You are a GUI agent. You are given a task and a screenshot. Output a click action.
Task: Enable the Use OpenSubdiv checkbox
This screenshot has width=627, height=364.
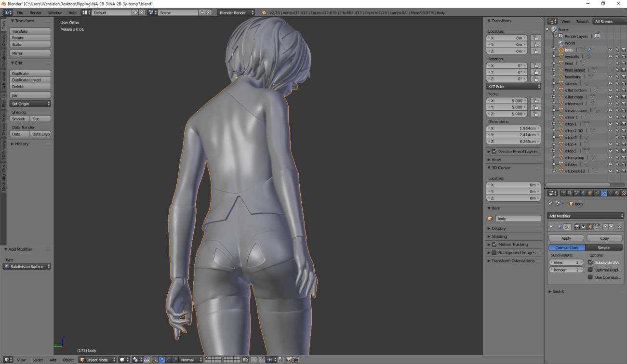(590, 277)
